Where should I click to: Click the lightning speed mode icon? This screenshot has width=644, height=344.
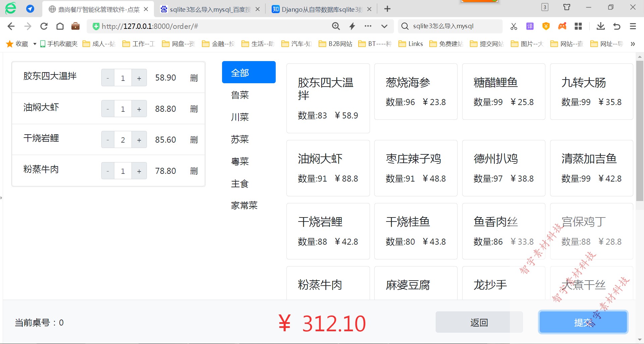click(x=352, y=26)
